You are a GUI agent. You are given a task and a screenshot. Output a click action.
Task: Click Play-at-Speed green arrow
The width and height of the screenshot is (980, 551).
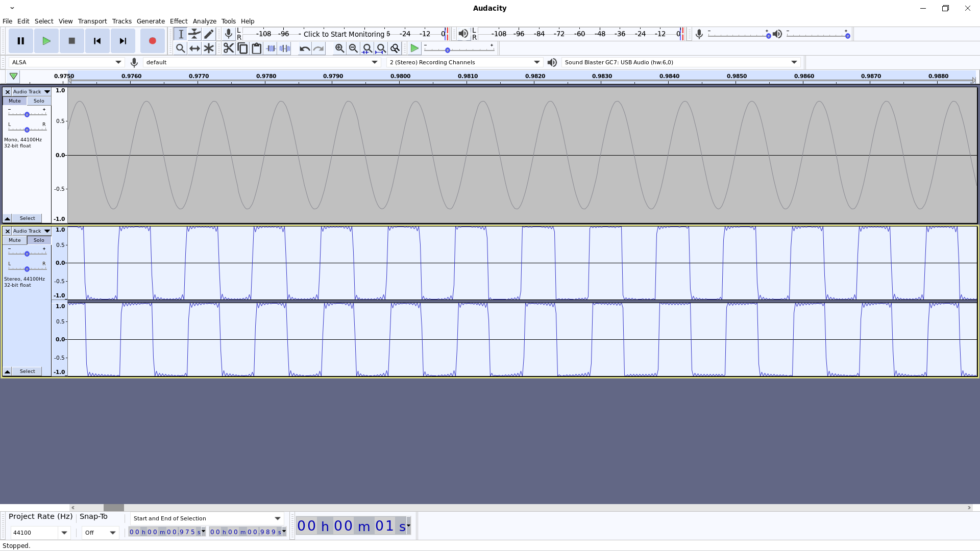point(414,48)
